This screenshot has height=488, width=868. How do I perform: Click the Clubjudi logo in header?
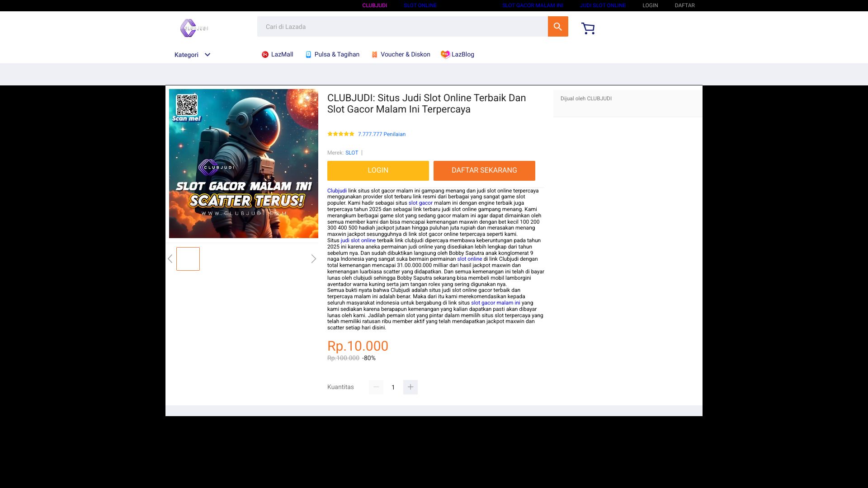coord(194,28)
